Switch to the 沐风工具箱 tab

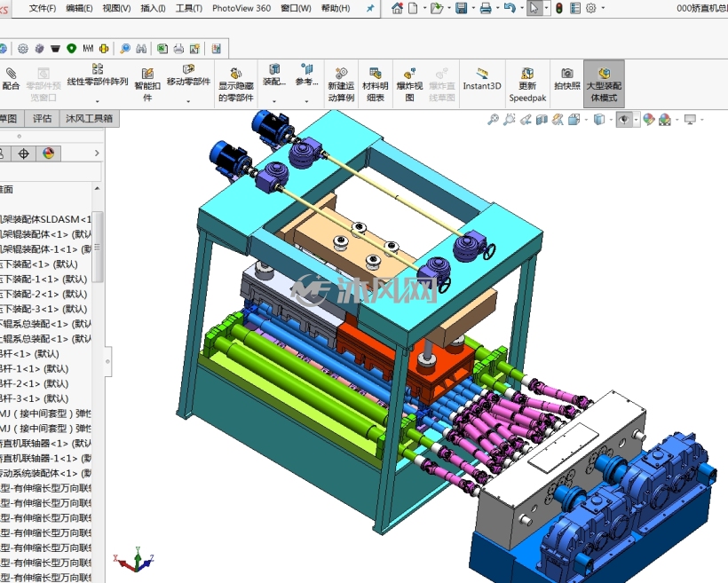click(89, 118)
